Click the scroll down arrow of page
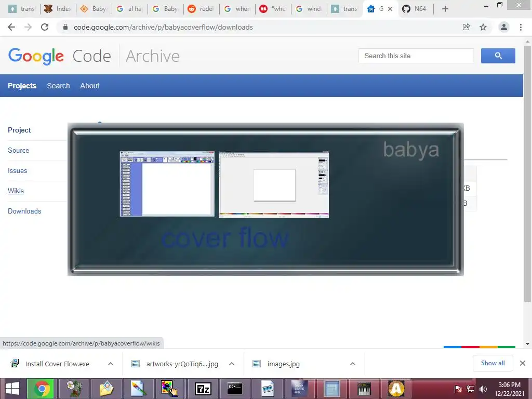This screenshot has width=532, height=399. [527, 344]
